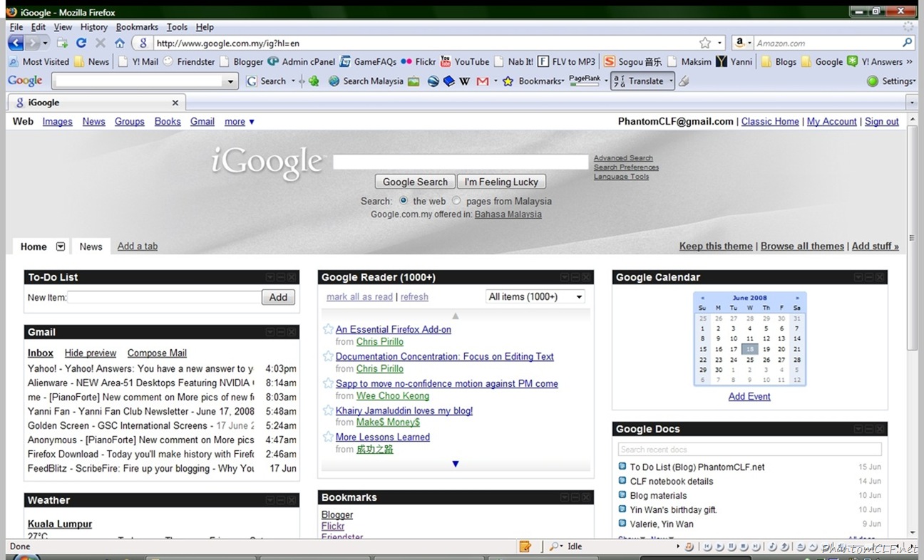Image resolution: width=924 pixels, height=560 pixels.
Task: Expand the 'more' links menu
Action: [x=240, y=122]
